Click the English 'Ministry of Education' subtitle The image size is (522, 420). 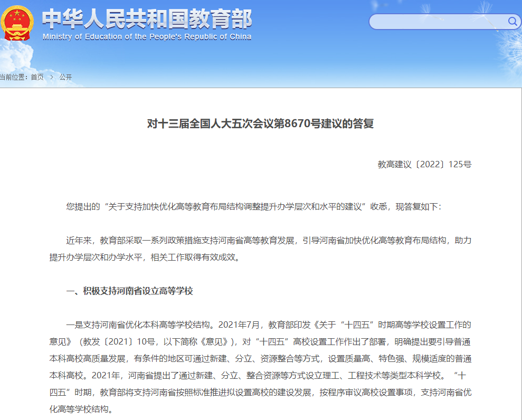point(147,37)
